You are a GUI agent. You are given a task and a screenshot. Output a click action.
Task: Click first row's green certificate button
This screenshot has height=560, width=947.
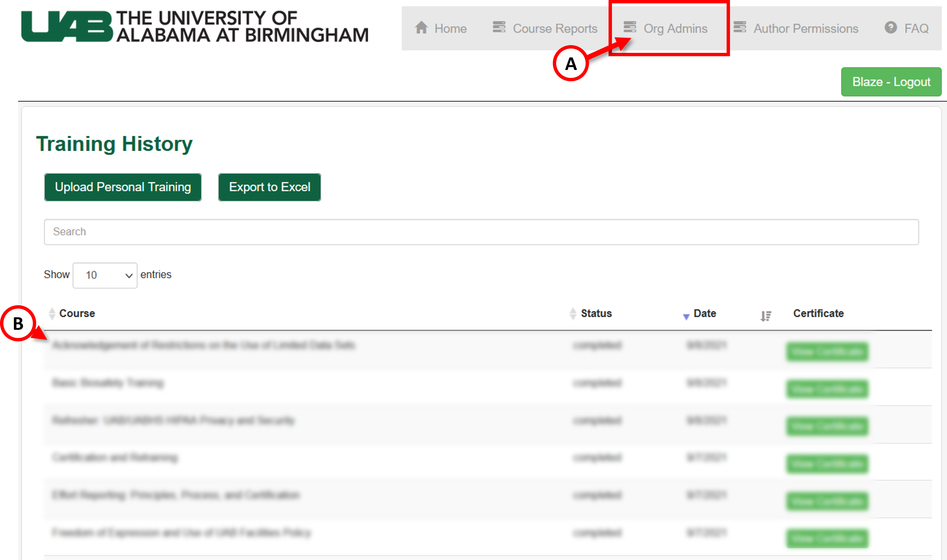827,352
